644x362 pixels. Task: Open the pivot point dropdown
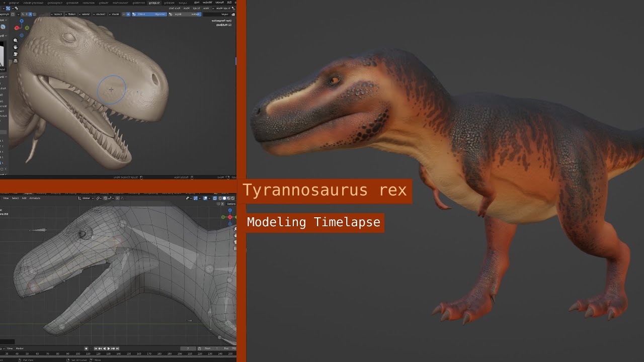(99, 198)
